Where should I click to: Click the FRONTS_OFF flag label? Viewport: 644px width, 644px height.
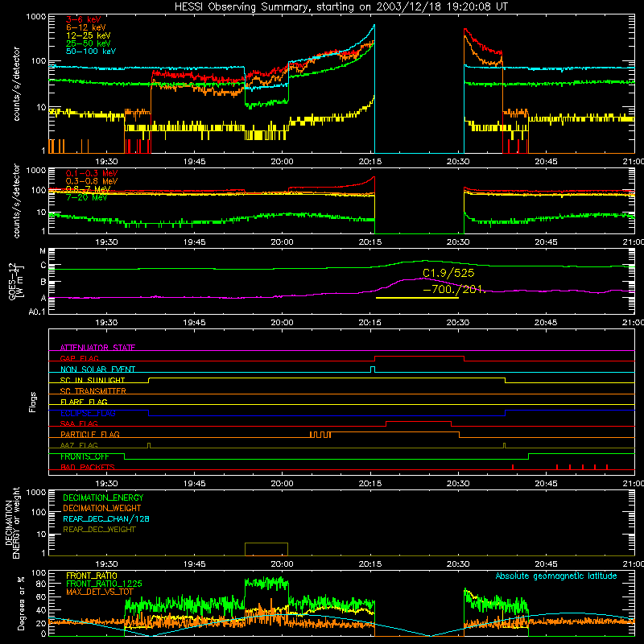click(85, 456)
